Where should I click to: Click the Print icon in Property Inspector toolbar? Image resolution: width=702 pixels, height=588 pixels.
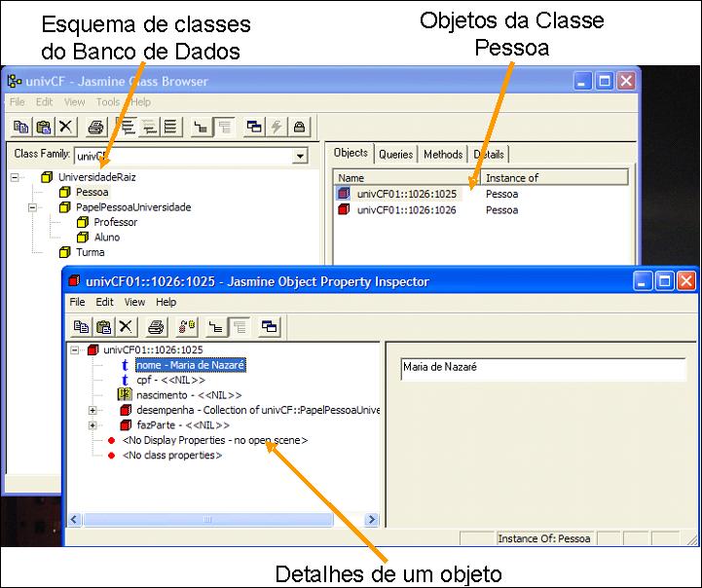click(x=157, y=326)
